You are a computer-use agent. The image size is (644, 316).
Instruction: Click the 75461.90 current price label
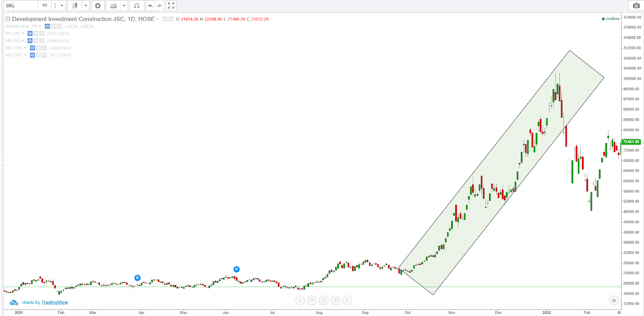tap(631, 142)
